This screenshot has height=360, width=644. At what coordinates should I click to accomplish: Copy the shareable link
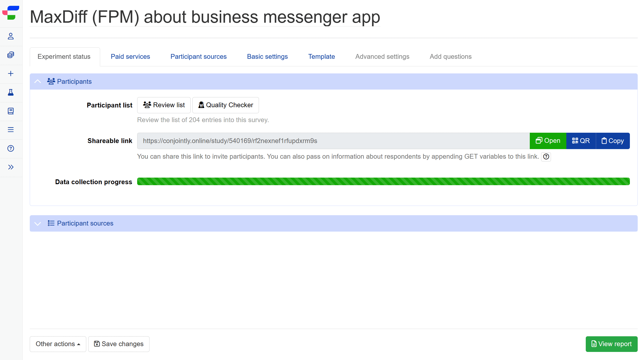click(613, 141)
